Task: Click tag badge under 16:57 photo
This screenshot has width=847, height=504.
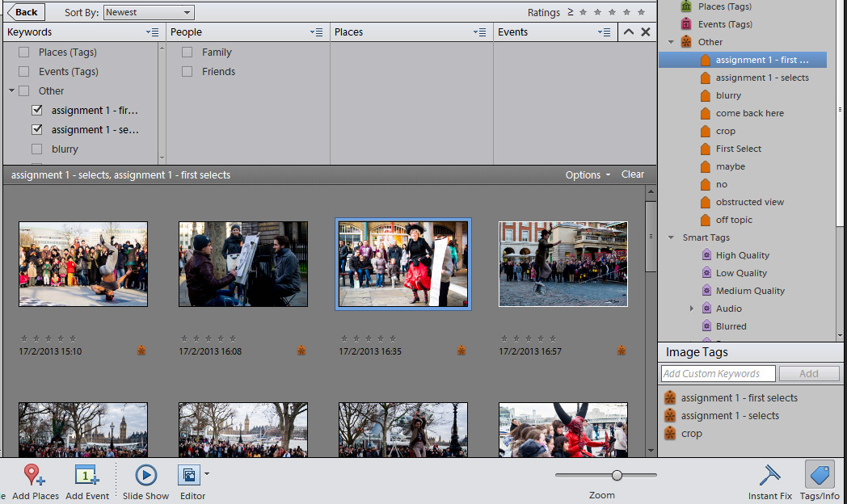Action: coord(622,351)
